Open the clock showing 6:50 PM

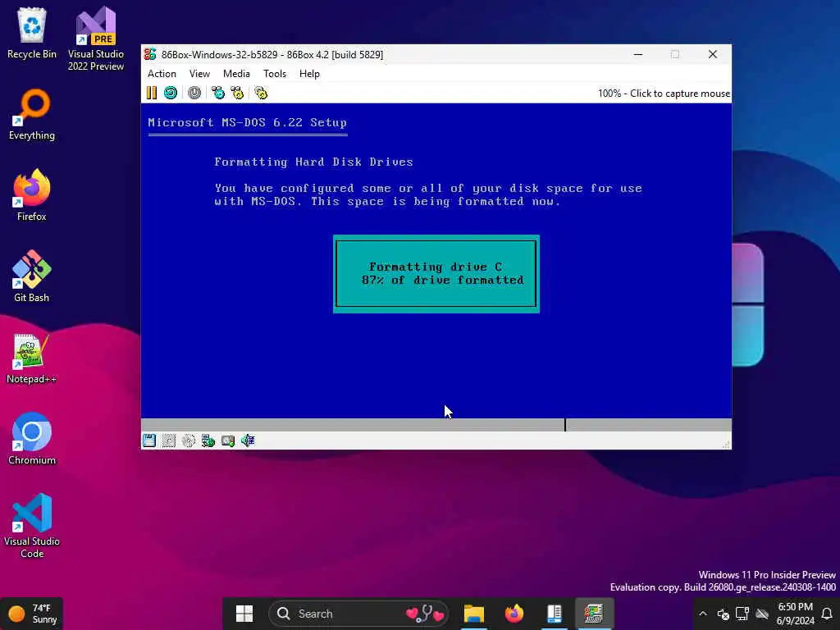tap(795, 614)
